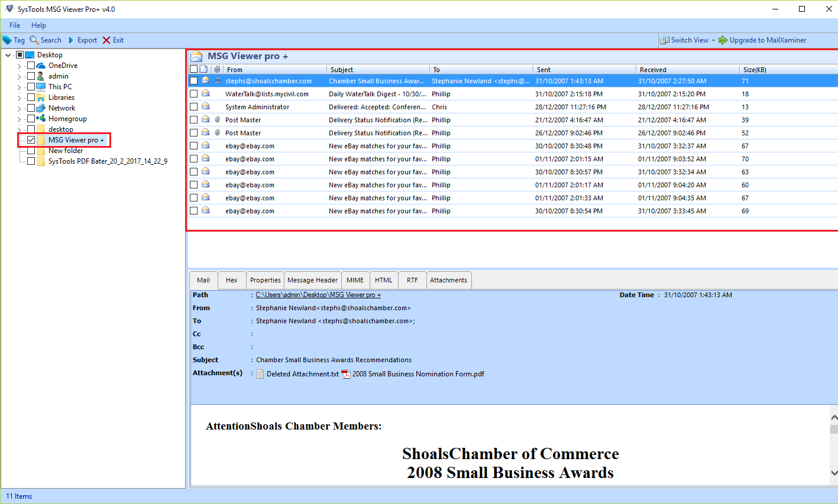
Task: Check the New folder checkbox in the tree
Action: [31, 151]
